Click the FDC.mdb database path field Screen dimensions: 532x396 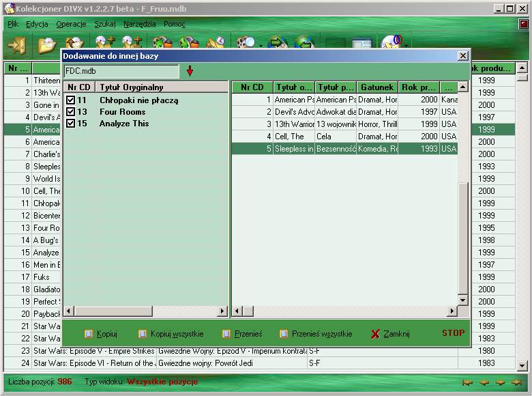[x=121, y=71]
